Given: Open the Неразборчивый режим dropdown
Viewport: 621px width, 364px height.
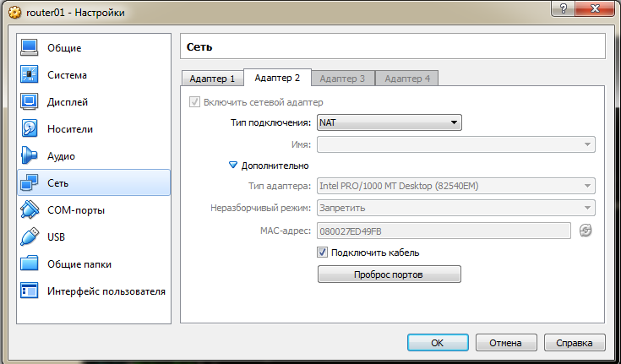Looking at the screenshot, I should pos(456,208).
